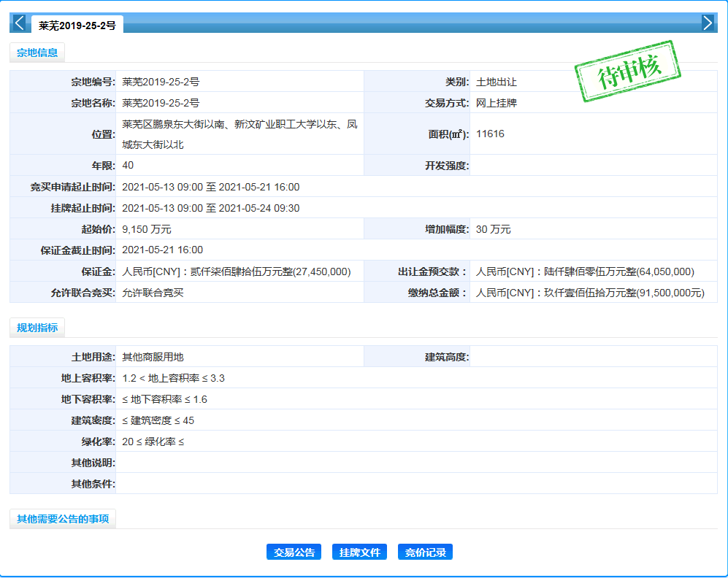Select the 宗地编号 value 莱芜2019-25-2号

tap(161, 82)
